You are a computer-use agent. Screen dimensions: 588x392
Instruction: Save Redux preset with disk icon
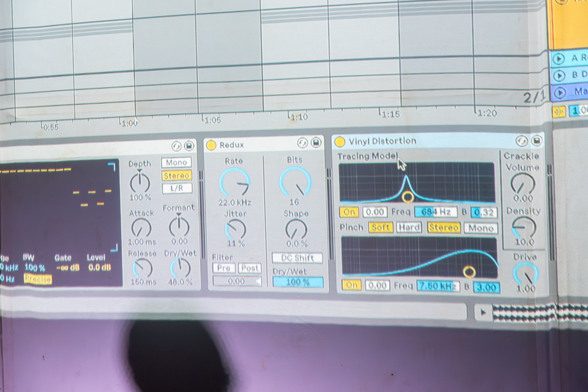(x=316, y=143)
